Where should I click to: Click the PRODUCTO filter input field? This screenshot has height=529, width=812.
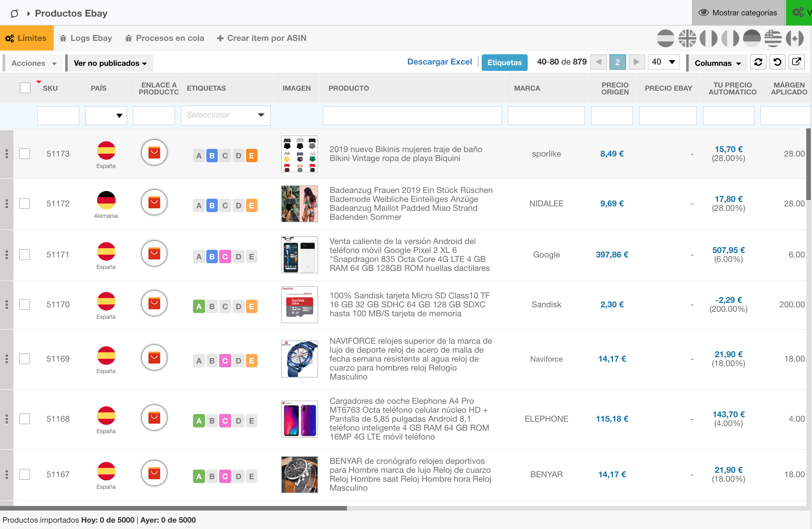[x=412, y=115]
